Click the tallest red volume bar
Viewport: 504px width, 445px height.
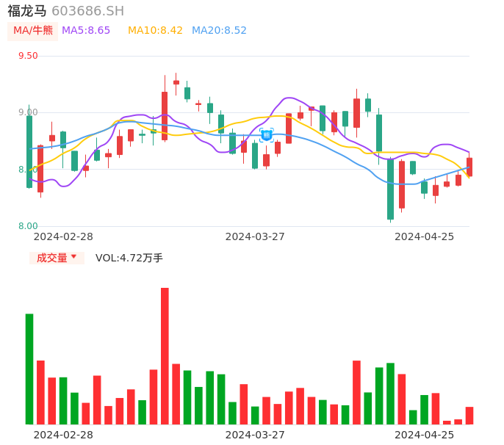point(165,355)
